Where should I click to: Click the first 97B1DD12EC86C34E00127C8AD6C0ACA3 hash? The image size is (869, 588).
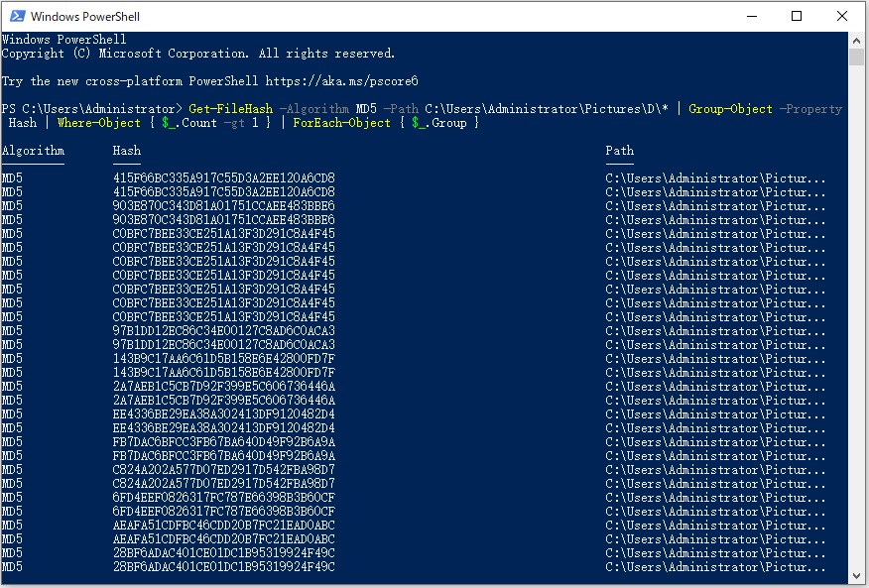pos(224,331)
